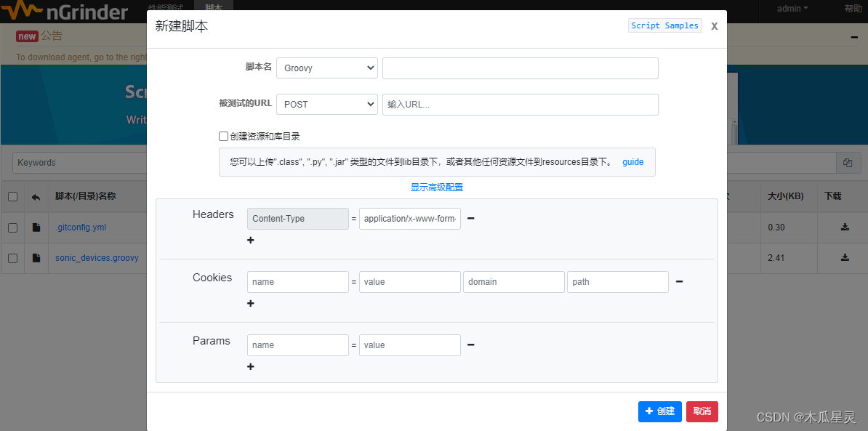868x431 pixels.
Task: Remove the cookie row using its minus icon
Action: [x=679, y=281]
